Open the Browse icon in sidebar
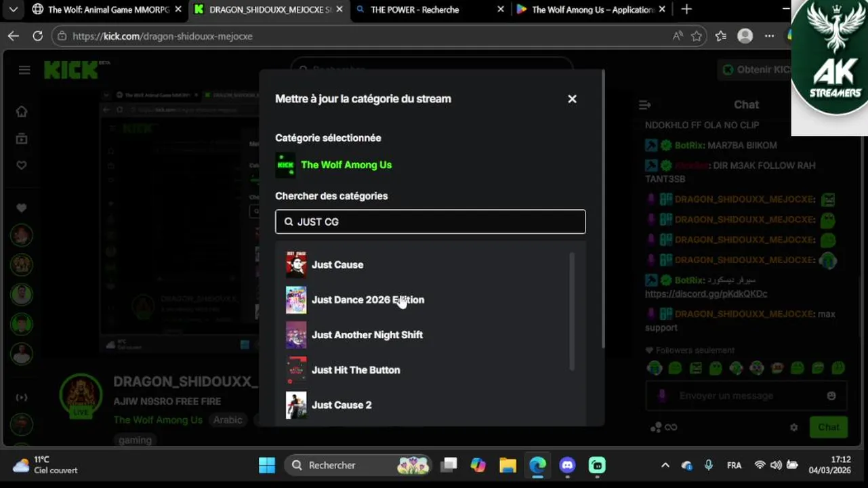The image size is (868, 488). (x=22, y=138)
